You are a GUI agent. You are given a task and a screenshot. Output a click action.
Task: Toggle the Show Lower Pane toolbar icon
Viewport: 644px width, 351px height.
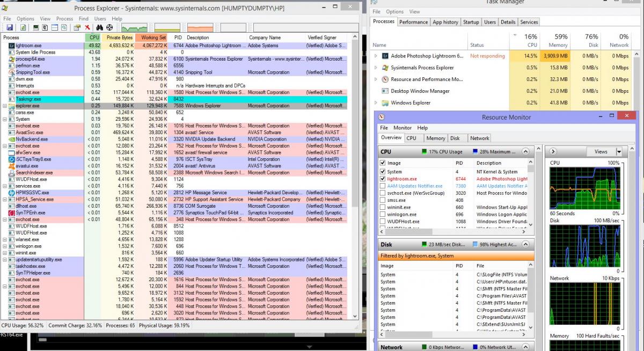coord(54,27)
